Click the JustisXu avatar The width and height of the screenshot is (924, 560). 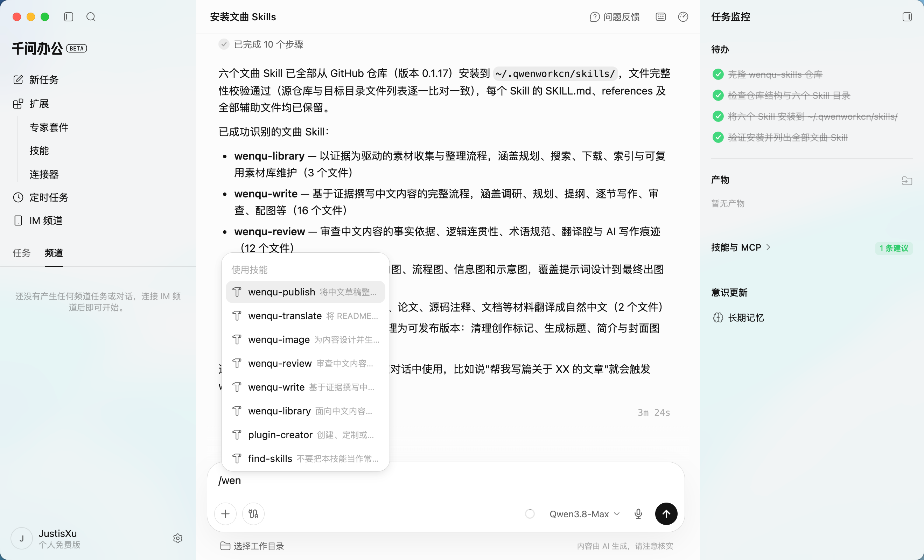(x=22, y=538)
